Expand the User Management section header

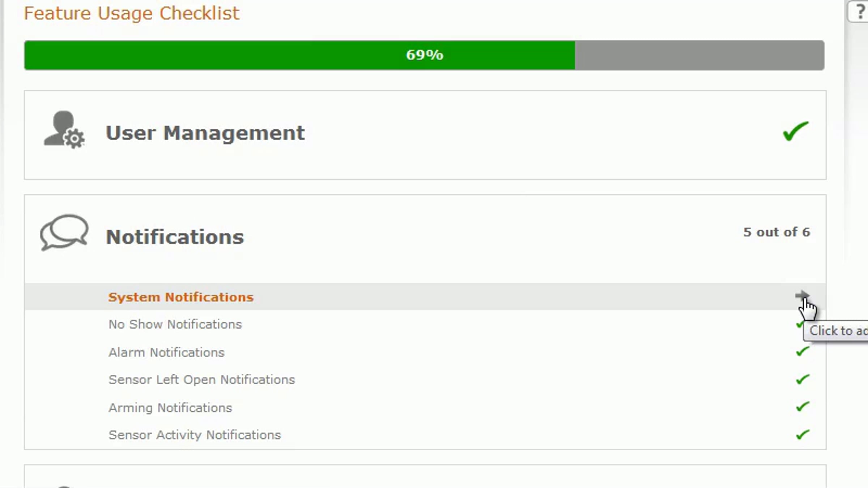(x=425, y=135)
